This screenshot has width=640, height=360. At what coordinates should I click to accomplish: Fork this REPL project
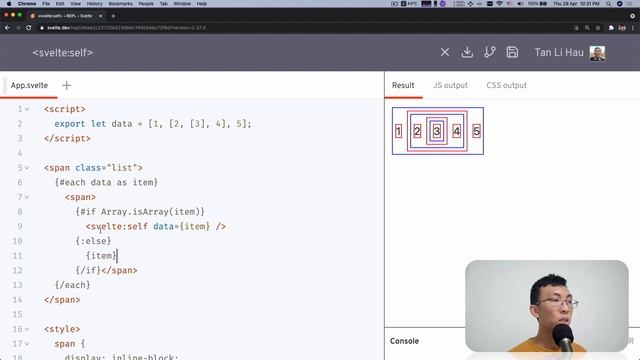click(x=489, y=52)
